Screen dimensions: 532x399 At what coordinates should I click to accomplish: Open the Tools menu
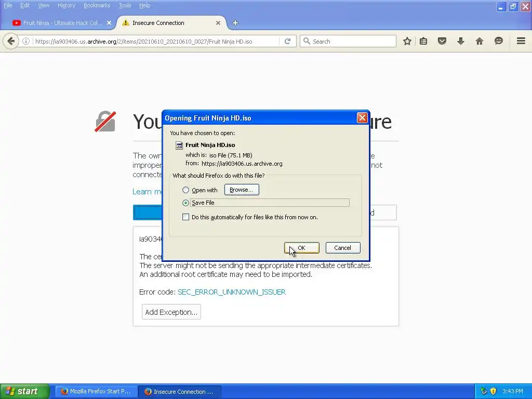(125, 5)
